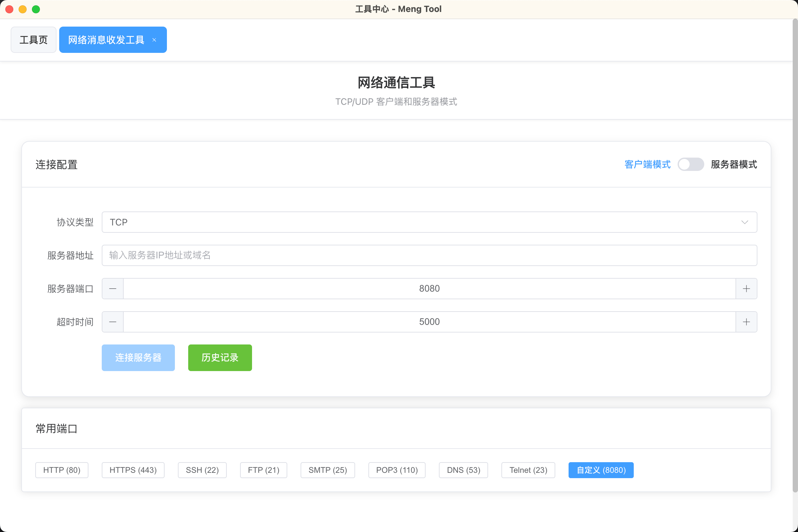The image size is (798, 532).
Task: Open 历史记录
Action: click(x=219, y=357)
